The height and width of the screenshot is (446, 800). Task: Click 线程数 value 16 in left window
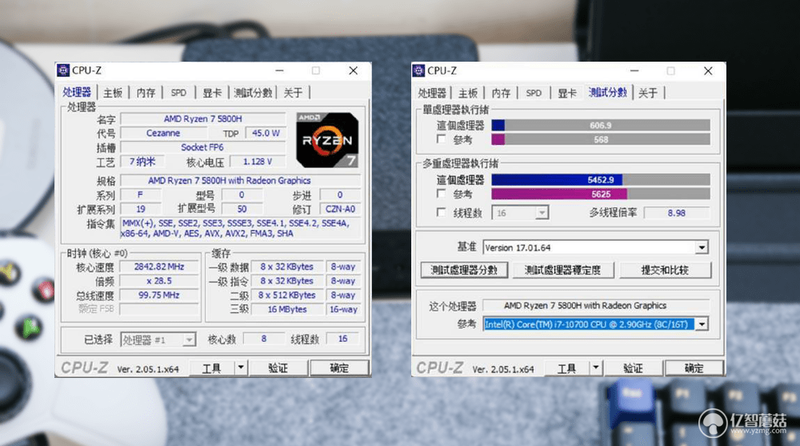pos(342,339)
